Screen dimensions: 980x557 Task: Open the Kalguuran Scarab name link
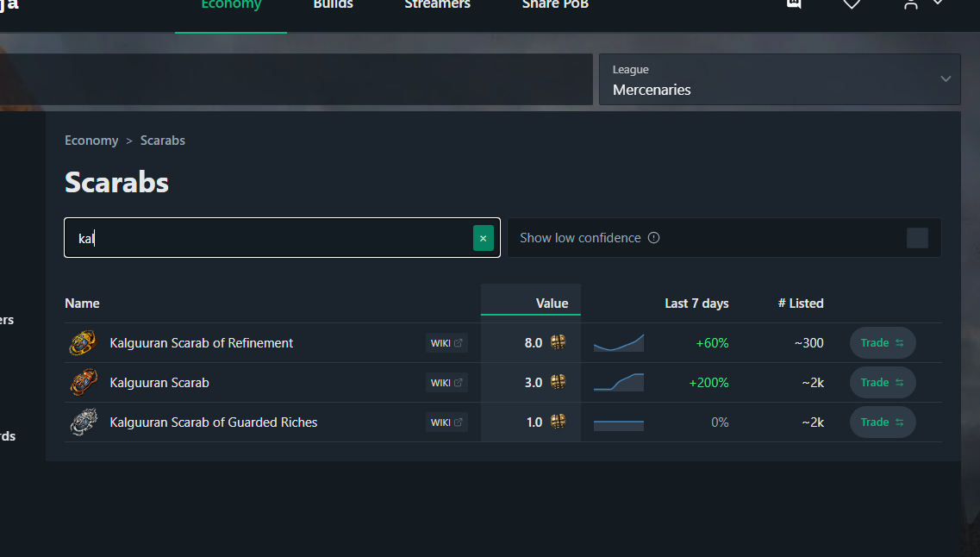click(159, 383)
